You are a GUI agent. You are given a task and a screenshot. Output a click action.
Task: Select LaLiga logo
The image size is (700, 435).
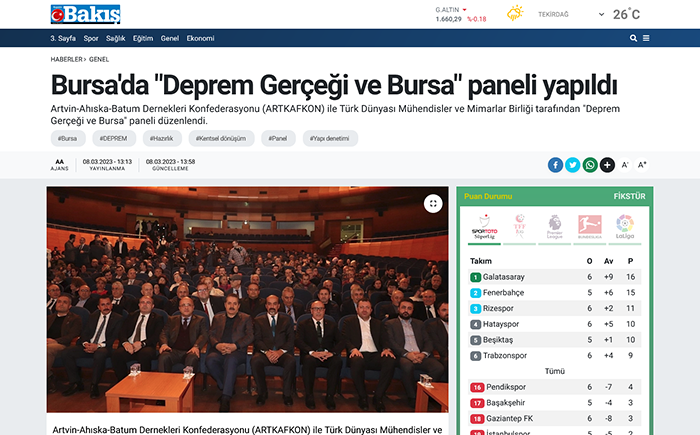coord(625,227)
